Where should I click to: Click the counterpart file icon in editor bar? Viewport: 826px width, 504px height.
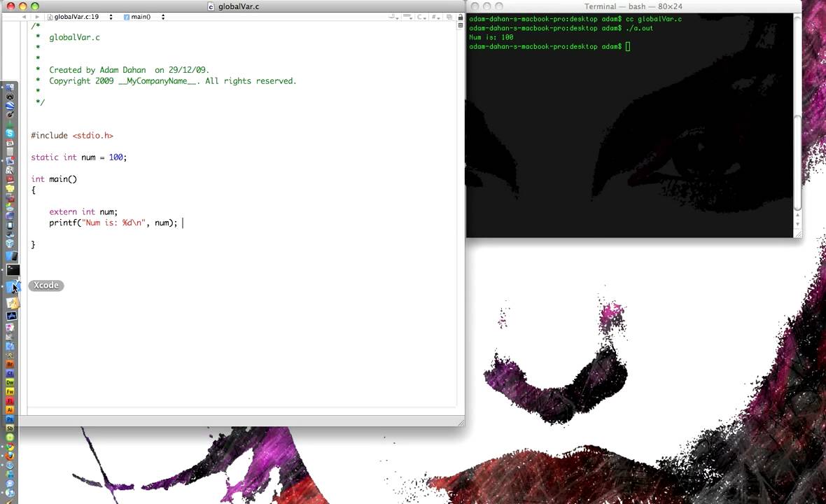click(x=449, y=17)
